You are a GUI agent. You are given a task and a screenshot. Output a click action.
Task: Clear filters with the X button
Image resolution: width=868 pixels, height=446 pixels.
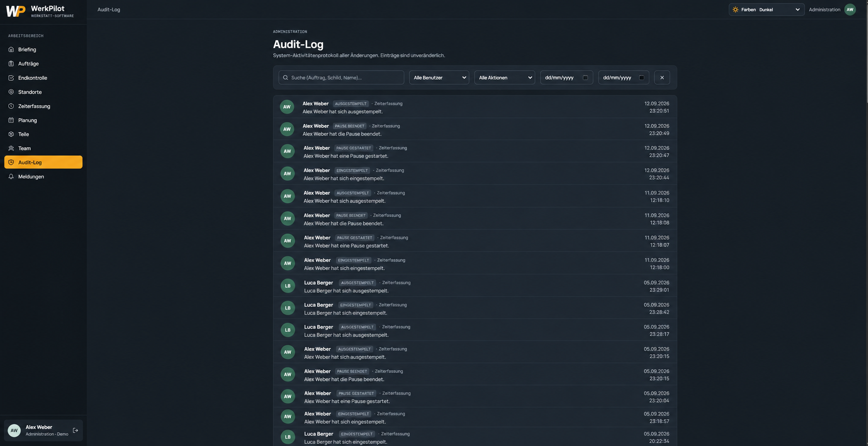point(662,77)
